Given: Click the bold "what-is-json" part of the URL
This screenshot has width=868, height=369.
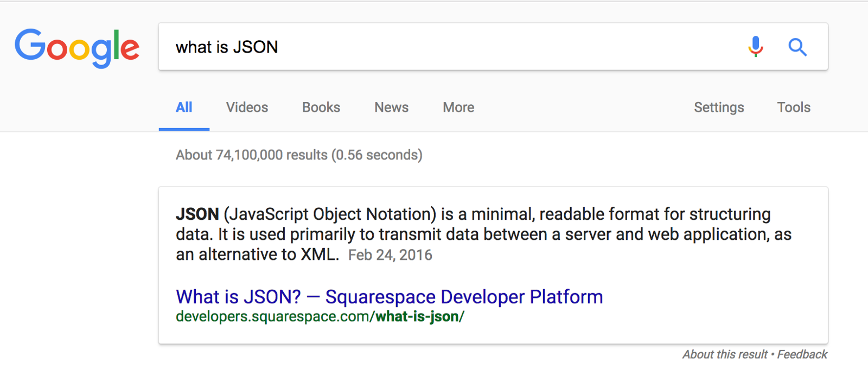Looking at the screenshot, I should coord(418,316).
